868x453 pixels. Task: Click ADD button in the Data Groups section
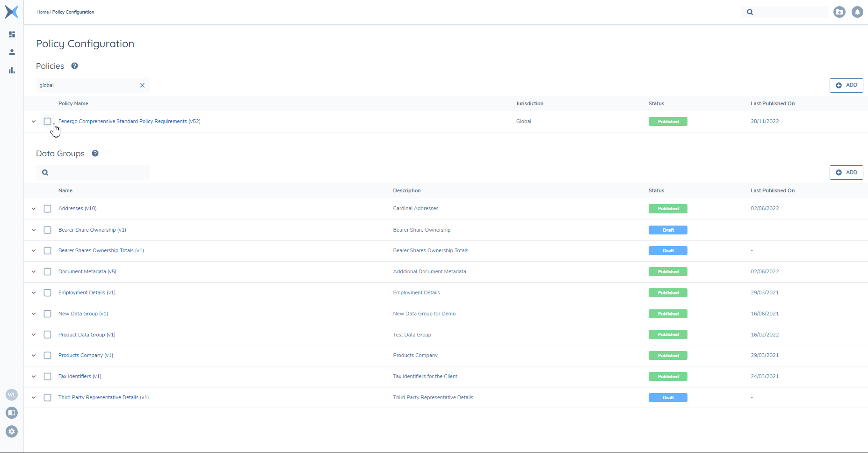point(846,173)
